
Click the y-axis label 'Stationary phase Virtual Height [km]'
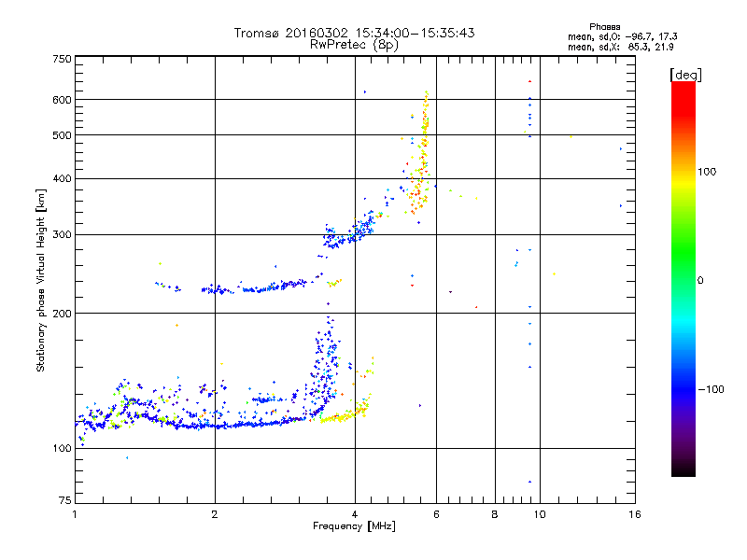point(40,281)
